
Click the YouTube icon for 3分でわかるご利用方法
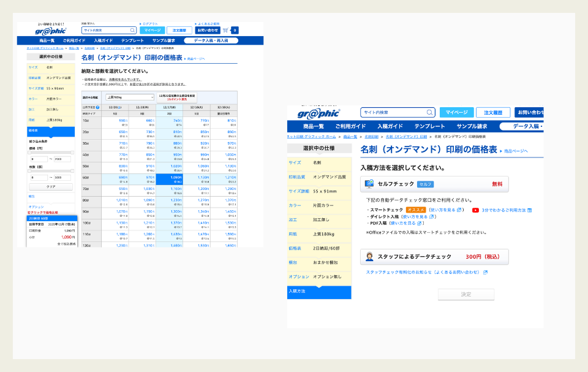pos(475,210)
